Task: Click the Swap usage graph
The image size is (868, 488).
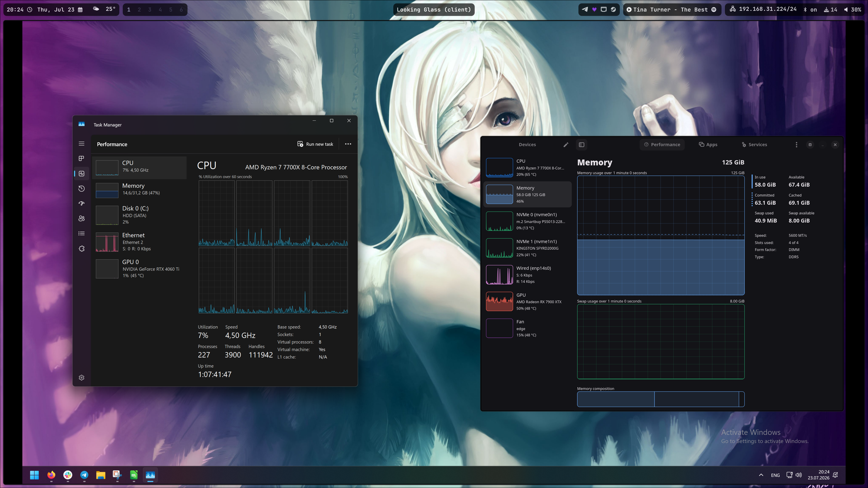Action: [661, 341]
